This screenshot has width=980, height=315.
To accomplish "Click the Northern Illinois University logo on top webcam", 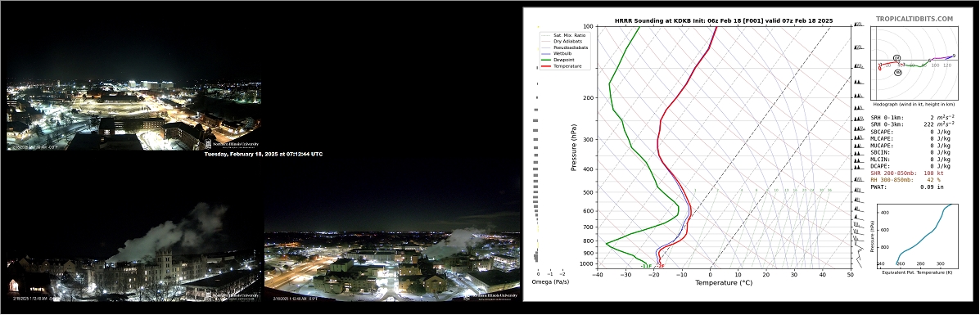I will tap(231, 144).
